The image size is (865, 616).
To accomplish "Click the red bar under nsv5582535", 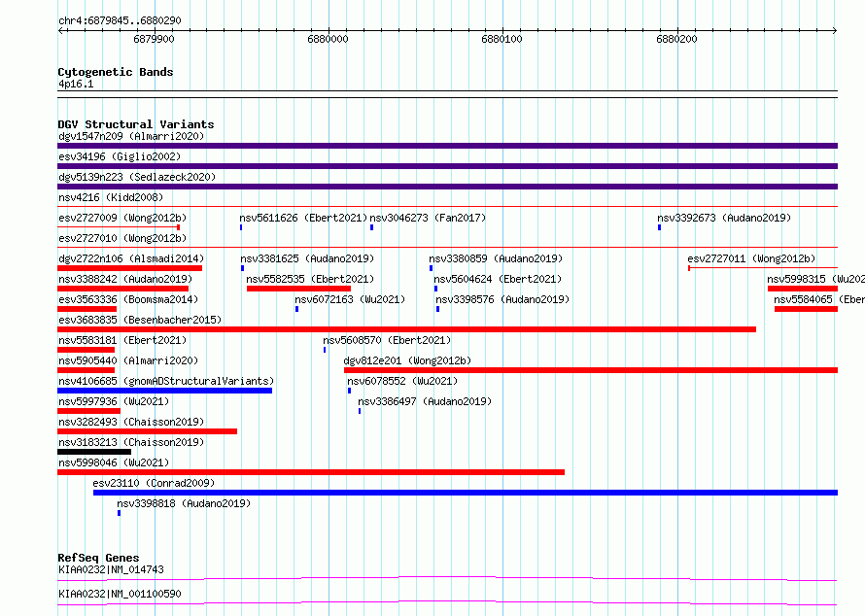I will tap(298, 289).
